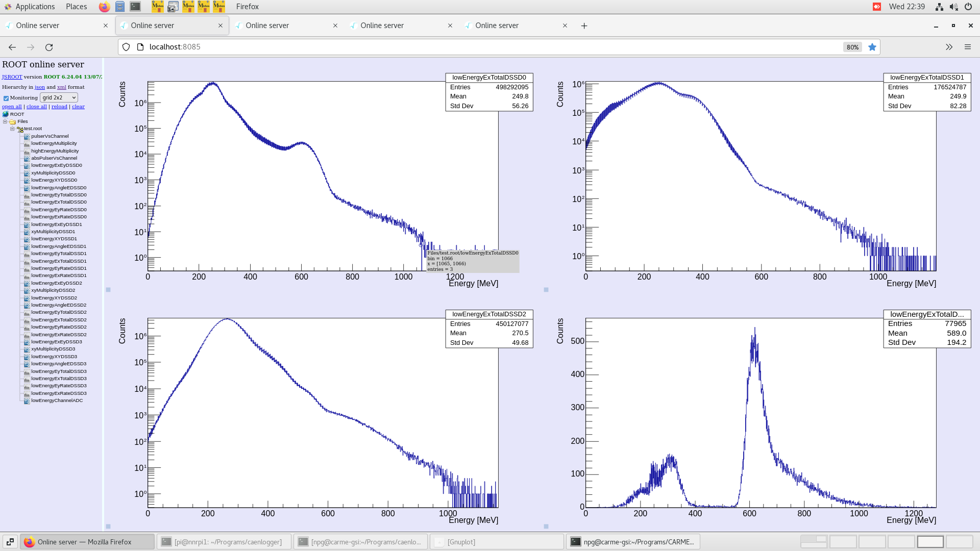This screenshot has height=551, width=980.
Task: Click the 80% zoom level indicator
Action: [x=852, y=47]
